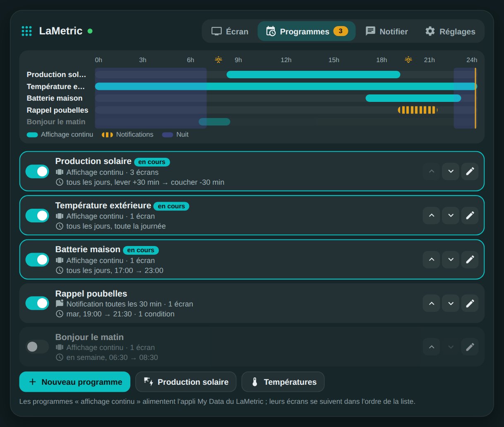The image size is (504, 427).
Task: Click the clock icon in Production solaire schedule
Action: pyautogui.click(x=60, y=182)
